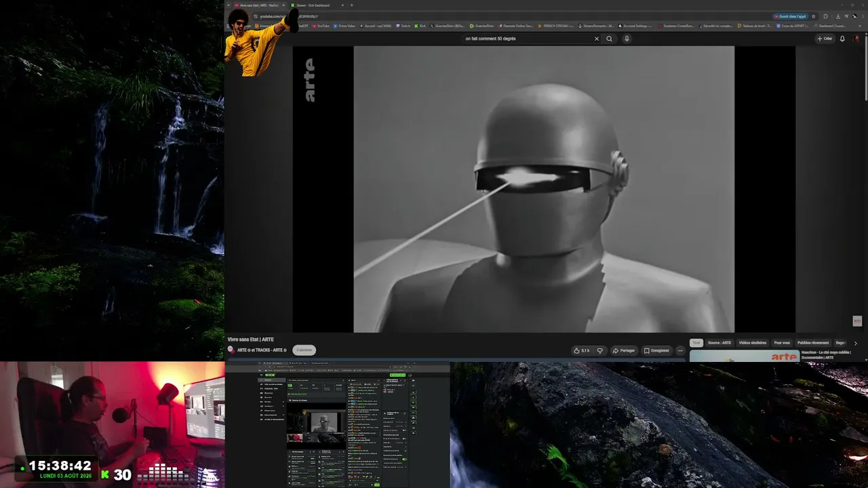The width and height of the screenshot is (868, 488).
Task: Clear the YouTube search box with X
Action: coord(597,39)
